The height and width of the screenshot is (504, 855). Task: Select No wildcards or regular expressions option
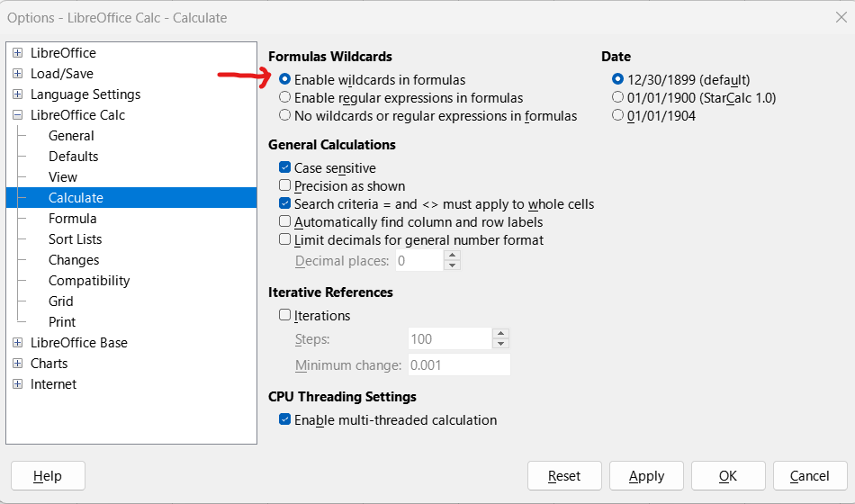[284, 115]
